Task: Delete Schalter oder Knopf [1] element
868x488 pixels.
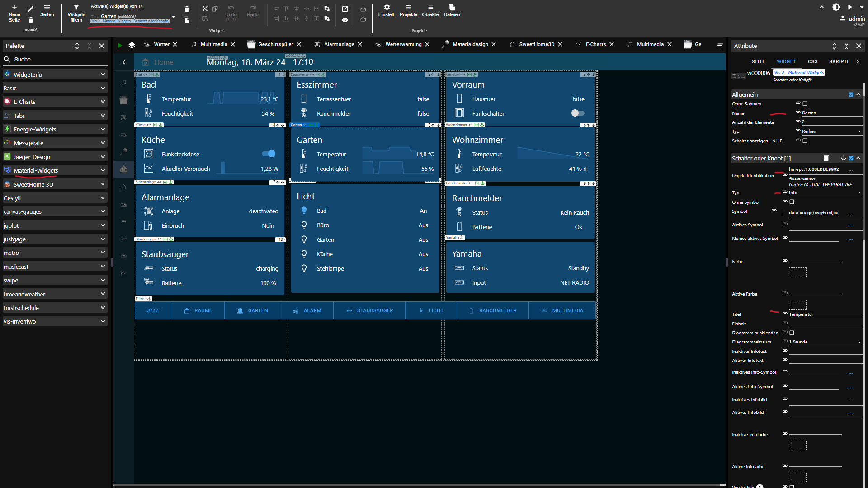Action: [x=826, y=158]
